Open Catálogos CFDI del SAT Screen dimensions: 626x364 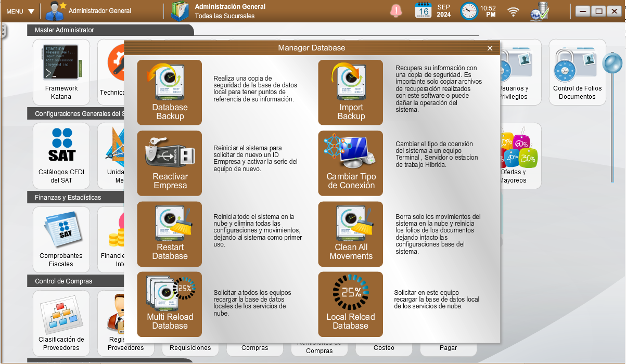61,155
